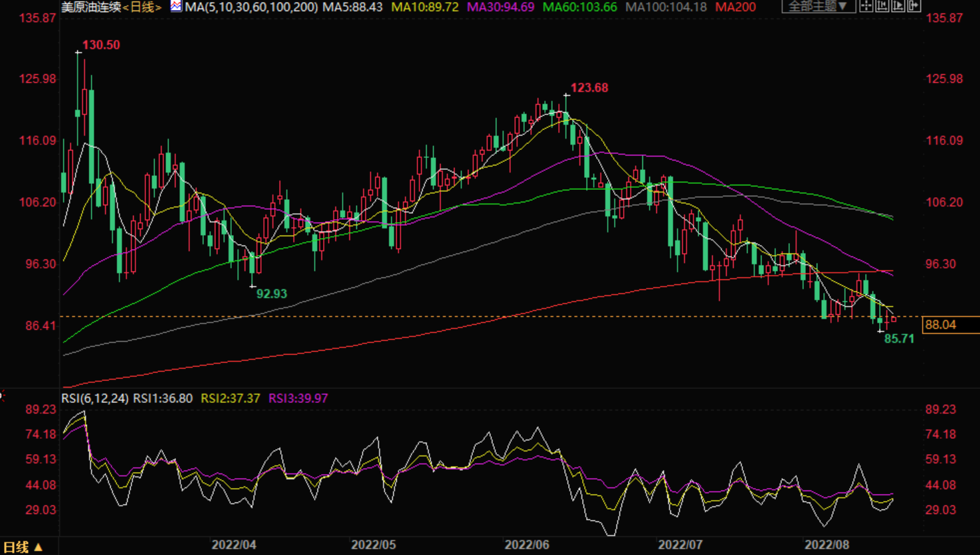Screen dimensions: 980x555
Task: Click the right RSI axis 74.18 label
Action: point(941,435)
